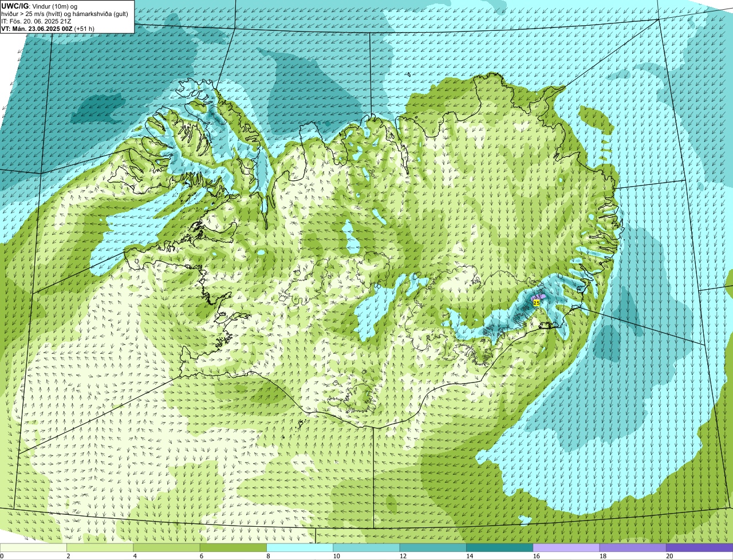This screenshot has height=560, width=733.
Task: Click the 2–4 light green legend color segment
Action: pyautogui.click(x=100, y=547)
